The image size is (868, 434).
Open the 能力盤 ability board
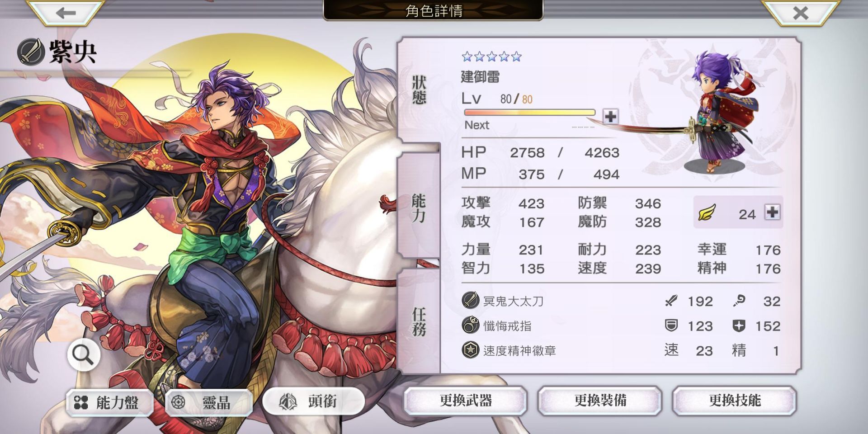coord(108,402)
